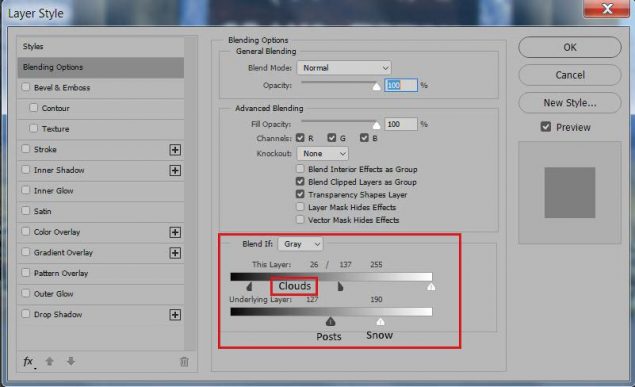Uncheck the R channel checkbox
This screenshot has height=387, width=635.
(x=300, y=138)
